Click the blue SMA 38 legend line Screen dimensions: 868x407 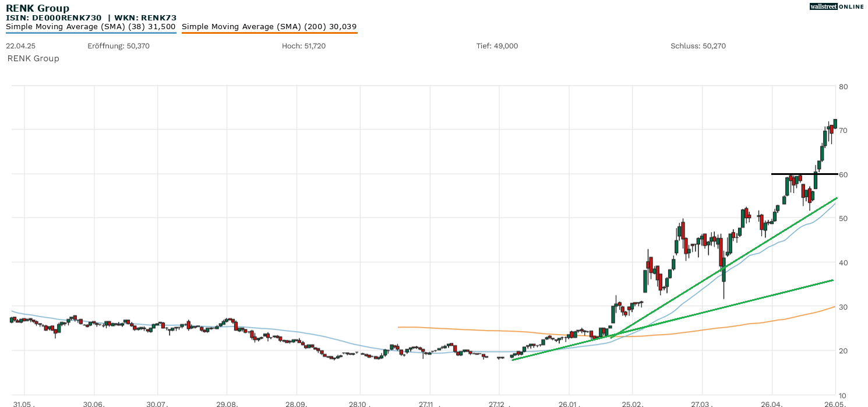pyautogui.click(x=91, y=33)
